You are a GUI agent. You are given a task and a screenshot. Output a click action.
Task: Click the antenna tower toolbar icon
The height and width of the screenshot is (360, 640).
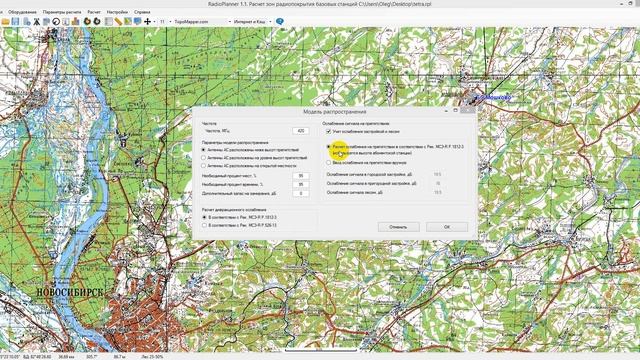tap(37, 22)
